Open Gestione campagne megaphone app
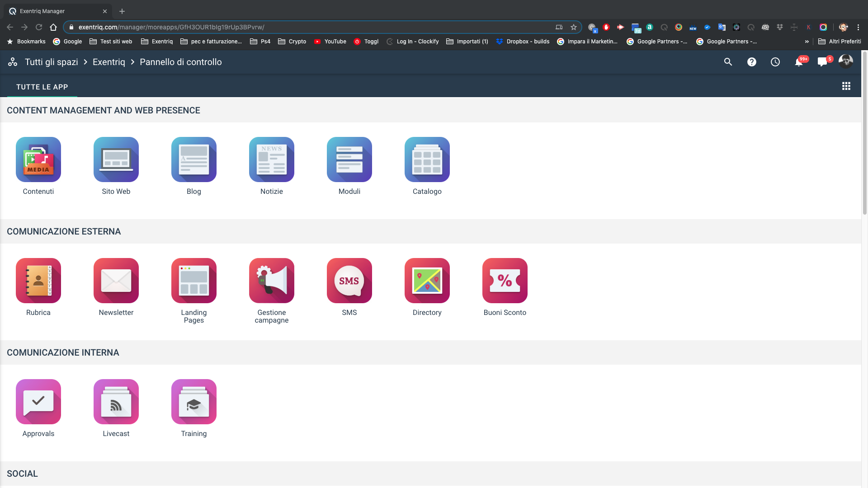This screenshot has height=488, width=868. 272,281
